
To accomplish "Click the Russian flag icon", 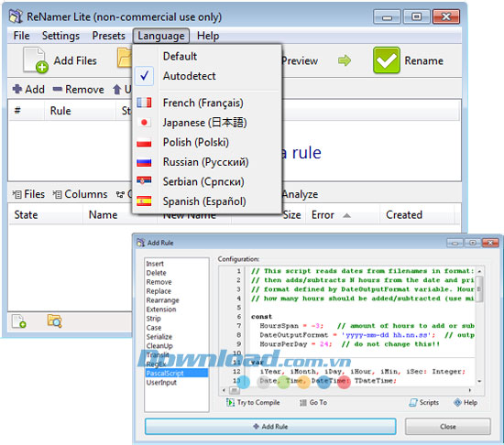I will [144, 162].
